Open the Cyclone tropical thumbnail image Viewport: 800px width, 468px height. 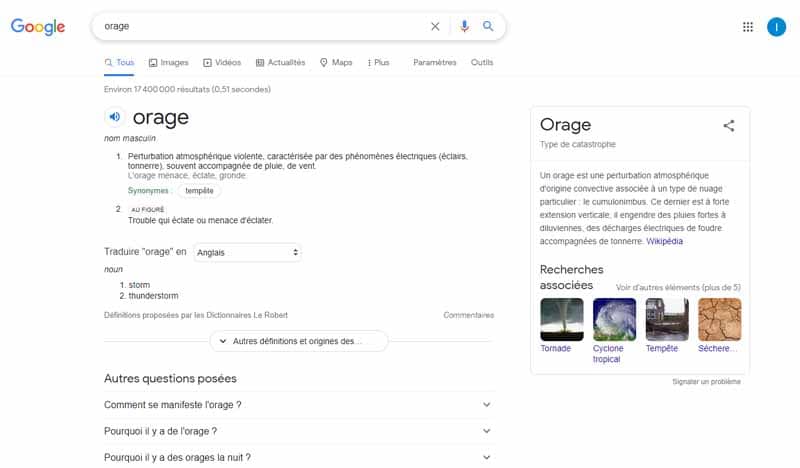[614, 319]
